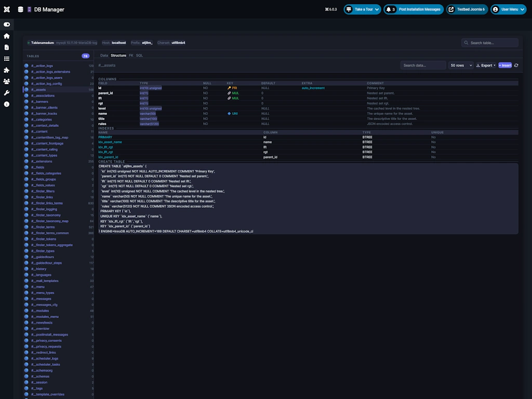Click the Search data input field
532x399 pixels.
click(x=423, y=65)
